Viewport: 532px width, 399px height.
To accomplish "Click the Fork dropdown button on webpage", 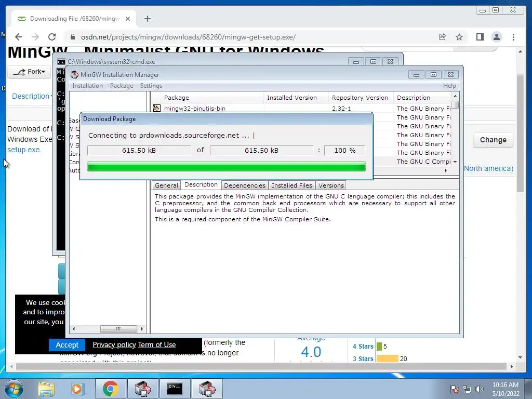I will pos(29,72).
